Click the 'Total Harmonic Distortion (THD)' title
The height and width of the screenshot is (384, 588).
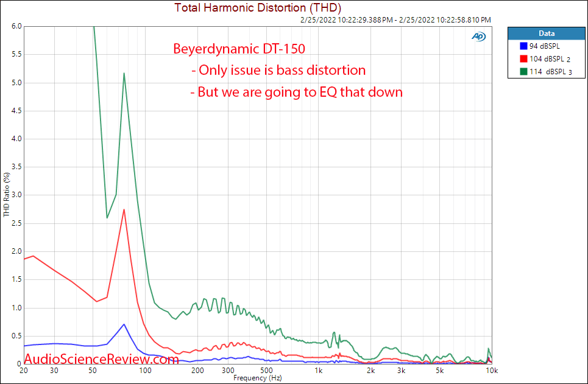258,7
